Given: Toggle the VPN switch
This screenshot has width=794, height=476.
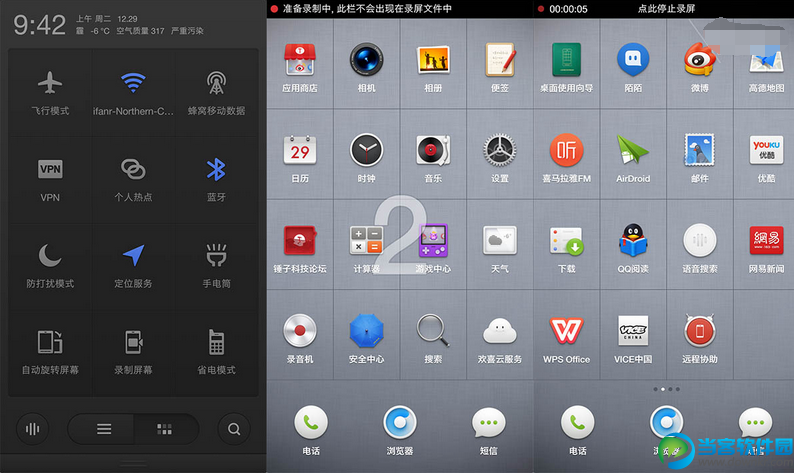Looking at the screenshot, I should click(50, 179).
